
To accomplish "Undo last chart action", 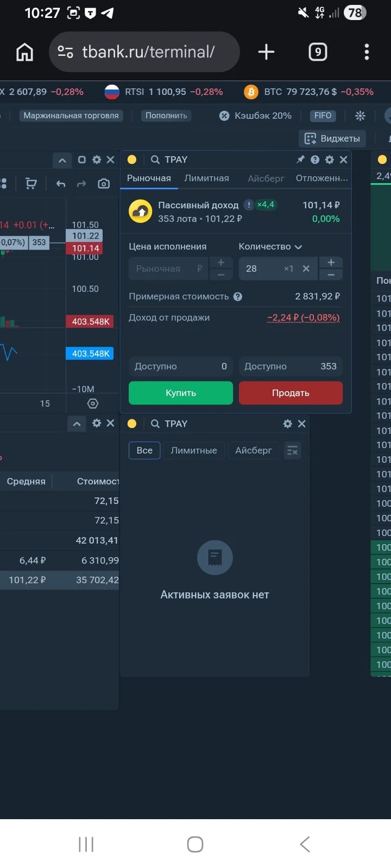I will (61, 184).
